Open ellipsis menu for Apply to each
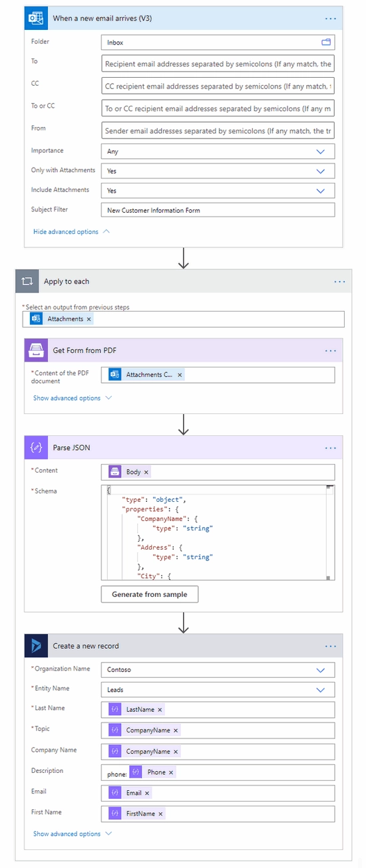 click(x=340, y=282)
